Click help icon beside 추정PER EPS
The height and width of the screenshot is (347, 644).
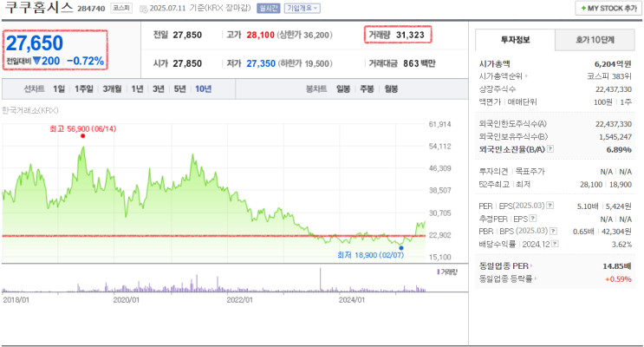pyautogui.click(x=533, y=219)
